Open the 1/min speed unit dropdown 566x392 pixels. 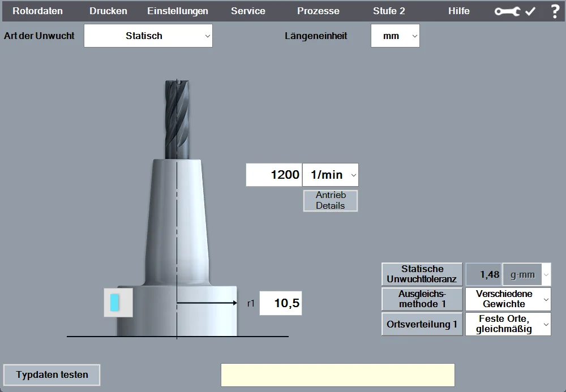pyautogui.click(x=331, y=175)
